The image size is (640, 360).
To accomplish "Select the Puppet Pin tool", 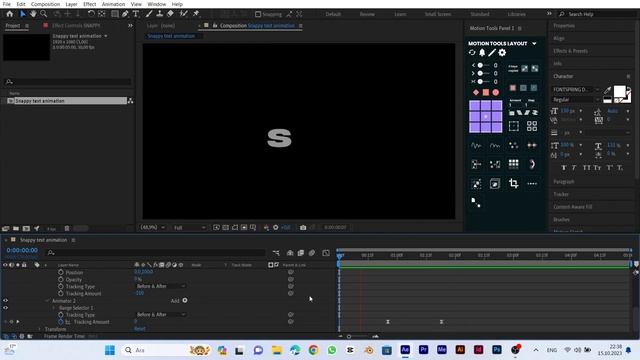I will click(196, 14).
